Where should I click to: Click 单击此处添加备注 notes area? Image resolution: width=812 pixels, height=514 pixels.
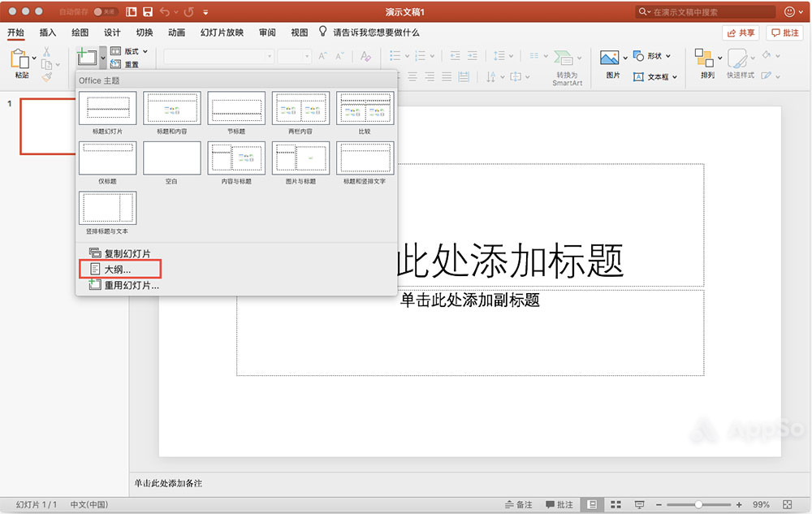168,483
